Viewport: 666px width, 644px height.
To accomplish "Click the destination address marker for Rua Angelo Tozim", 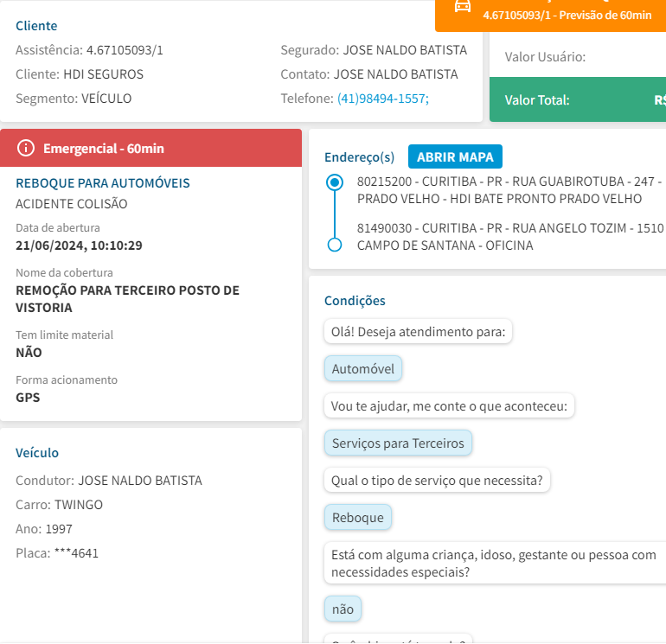I will [x=335, y=245].
